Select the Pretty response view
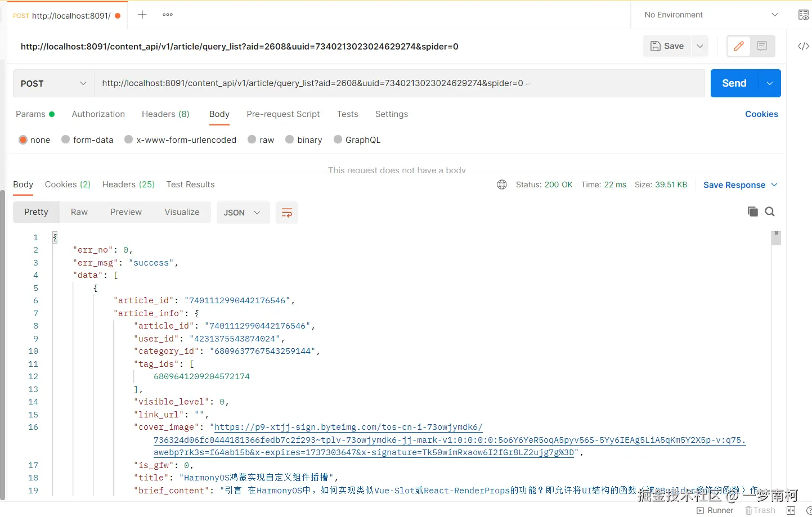 36,212
